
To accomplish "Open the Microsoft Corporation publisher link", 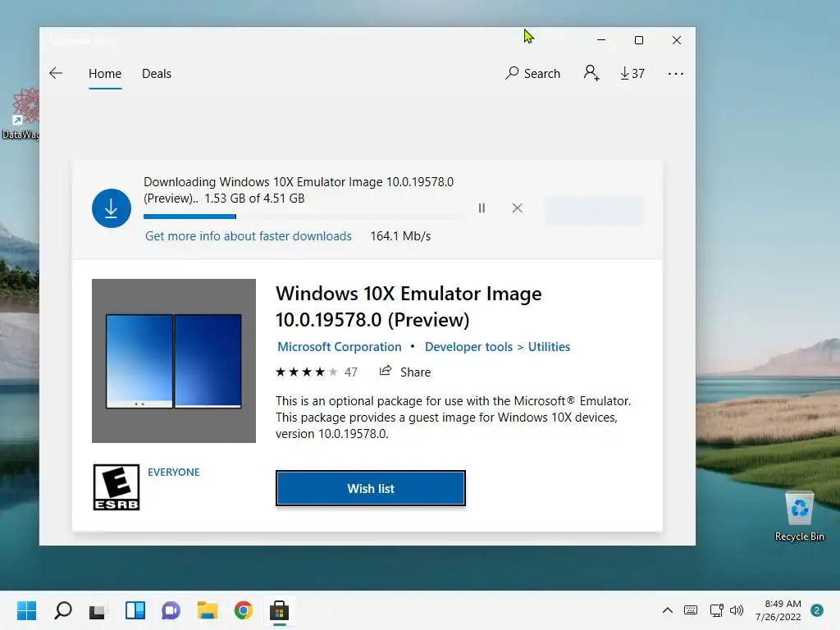I will 339,347.
